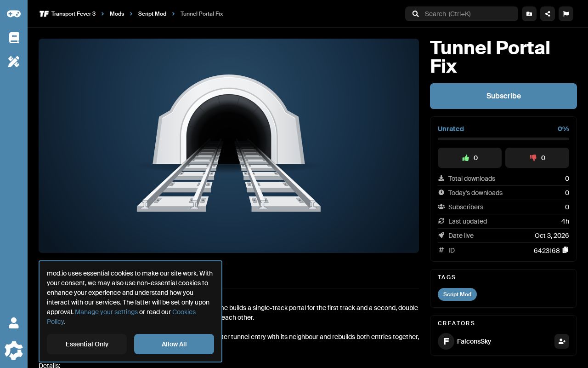588x368 pixels.
Task: Copy the mod ID 6423168
Action: click(x=565, y=250)
